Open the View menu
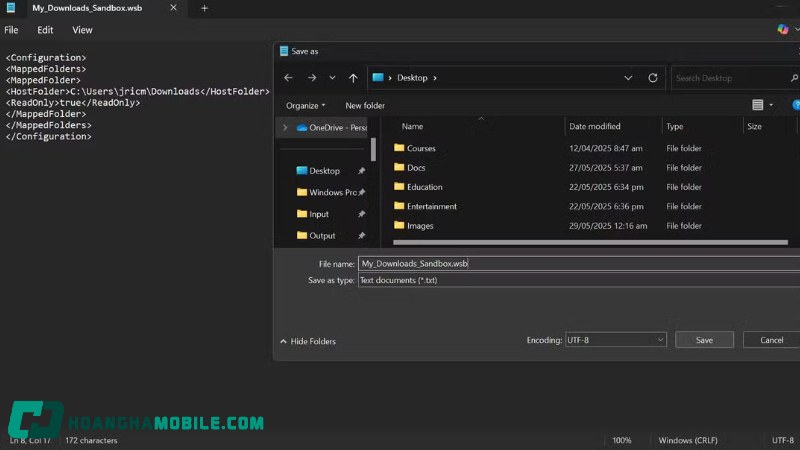 [x=82, y=30]
